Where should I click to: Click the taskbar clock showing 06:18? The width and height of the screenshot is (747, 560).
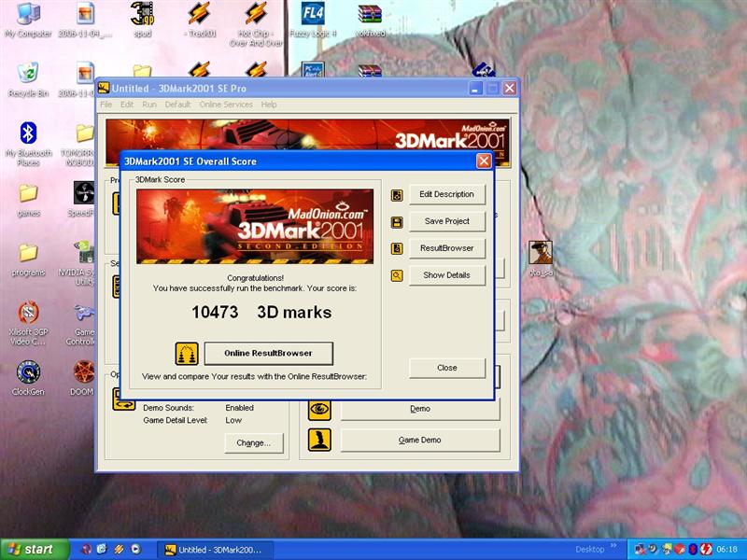pyautogui.click(x=726, y=550)
